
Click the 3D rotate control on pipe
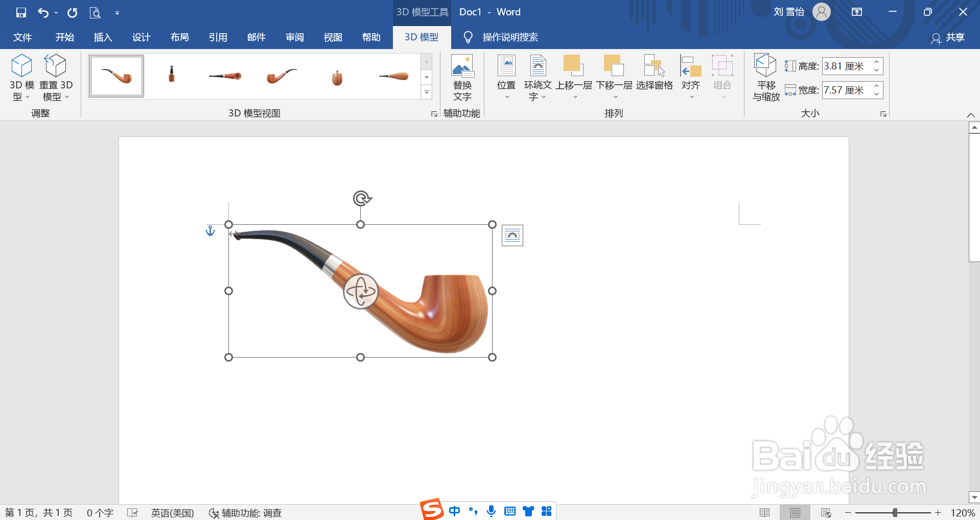(x=361, y=292)
